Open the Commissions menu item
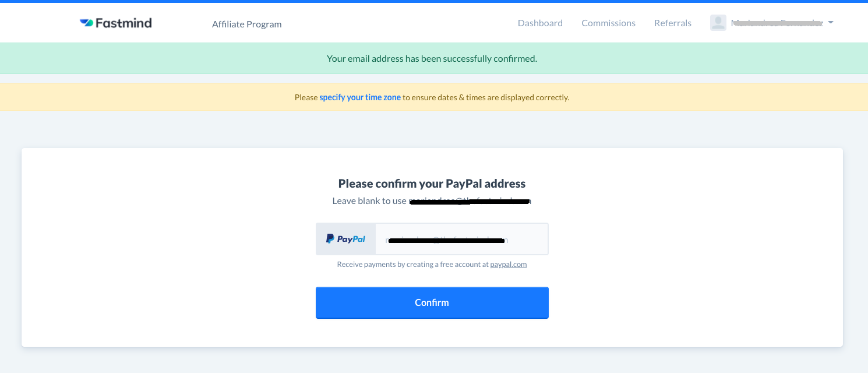Screen dimensions: 868x373 (608, 23)
